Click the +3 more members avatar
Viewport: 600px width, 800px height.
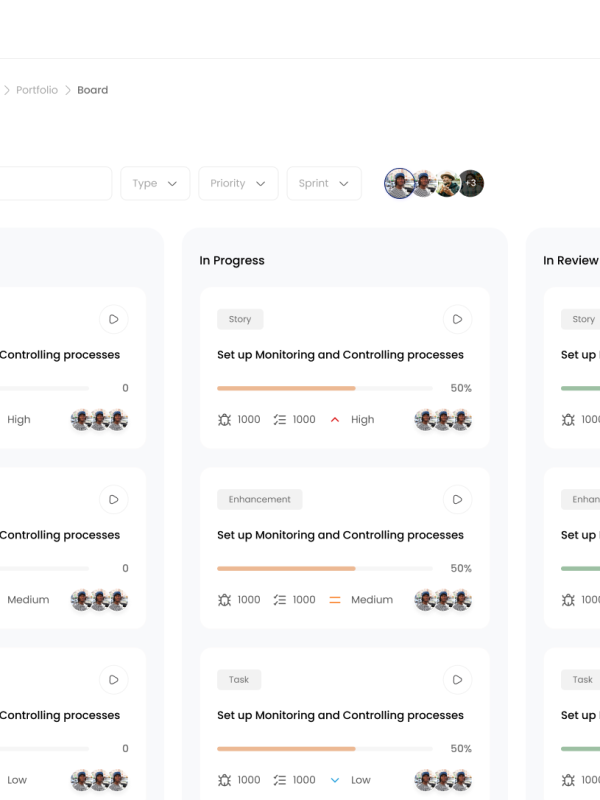tap(471, 183)
